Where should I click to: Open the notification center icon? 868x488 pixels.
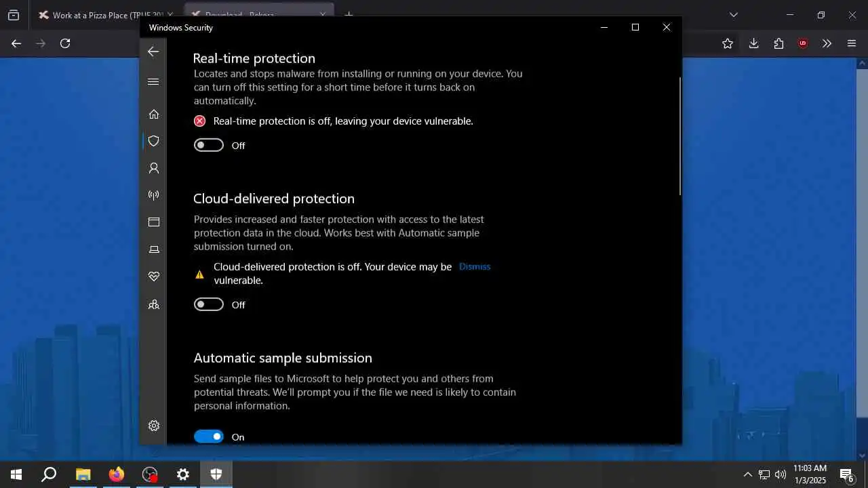[x=847, y=474]
